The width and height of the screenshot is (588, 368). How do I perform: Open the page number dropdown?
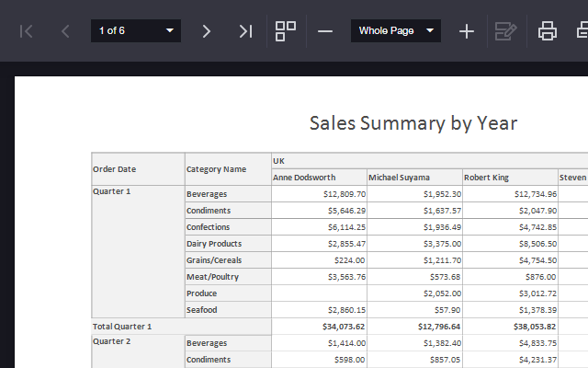pyautogui.click(x=170, y=31)
